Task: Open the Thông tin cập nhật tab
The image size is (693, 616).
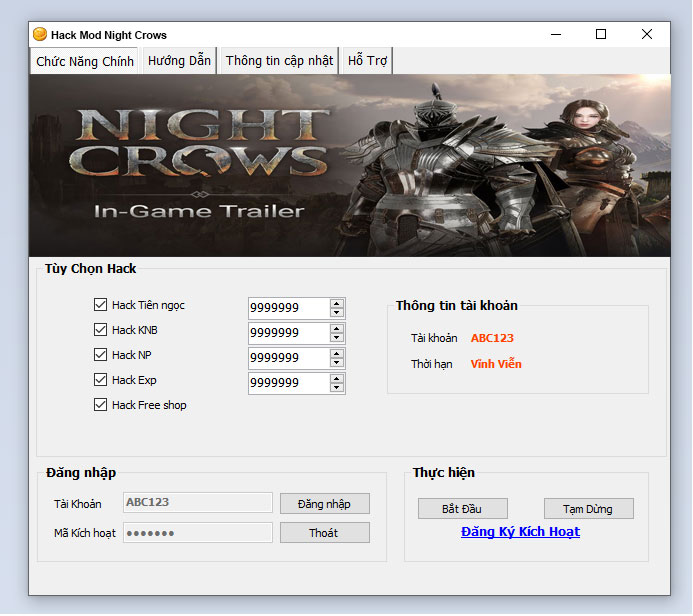Action: click(279, 60)
